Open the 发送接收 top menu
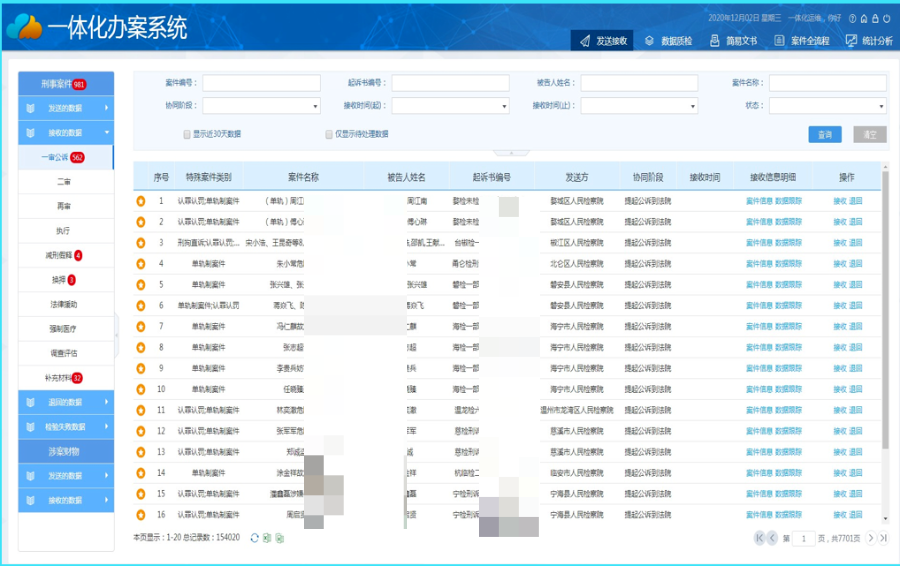The image size is (900, 566). point(602,41)
